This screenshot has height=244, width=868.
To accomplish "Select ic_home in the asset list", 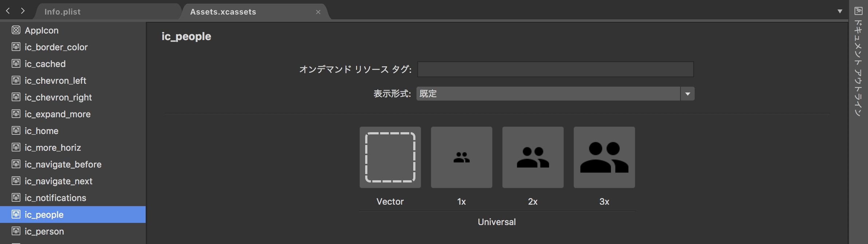I will 42,131.
